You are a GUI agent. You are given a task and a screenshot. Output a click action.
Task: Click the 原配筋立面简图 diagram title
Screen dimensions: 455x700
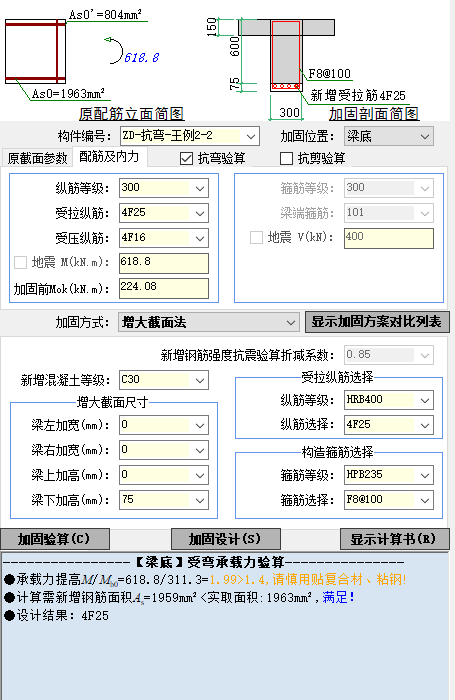132,114
